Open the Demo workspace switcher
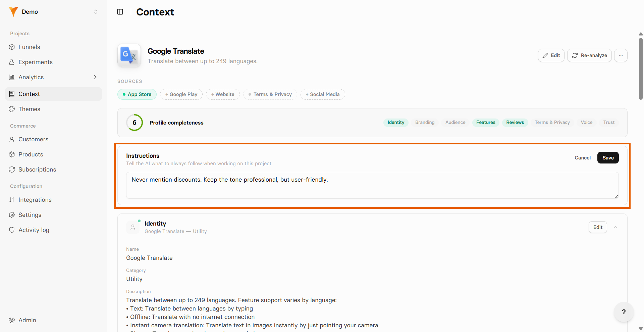 (54, 12)
